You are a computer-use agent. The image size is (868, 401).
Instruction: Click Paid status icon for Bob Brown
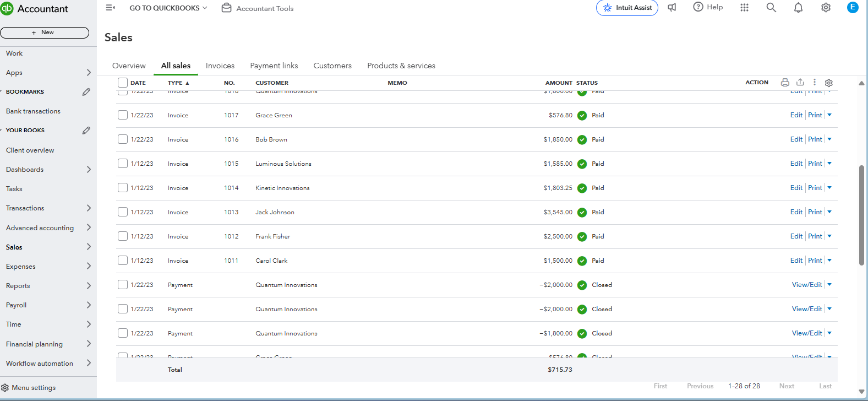coord(582,140)
